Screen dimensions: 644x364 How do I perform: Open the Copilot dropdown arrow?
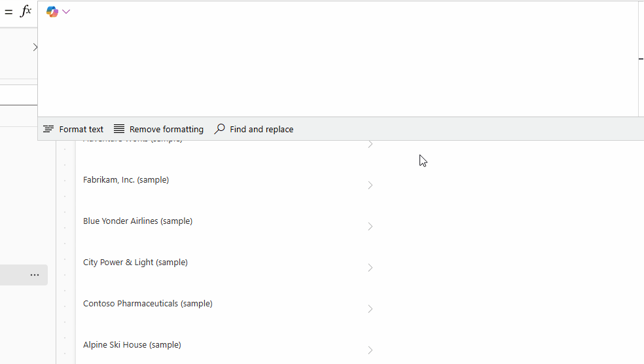66,12
